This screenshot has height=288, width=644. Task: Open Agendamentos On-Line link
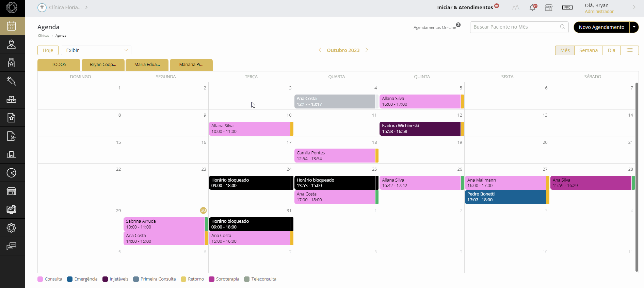[435, 28]
